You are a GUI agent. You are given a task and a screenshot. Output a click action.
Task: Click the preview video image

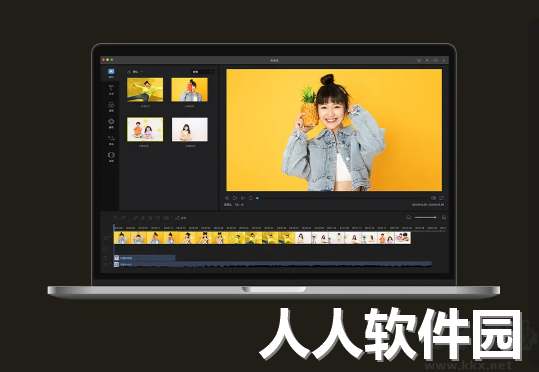click(x=334, y=130)
